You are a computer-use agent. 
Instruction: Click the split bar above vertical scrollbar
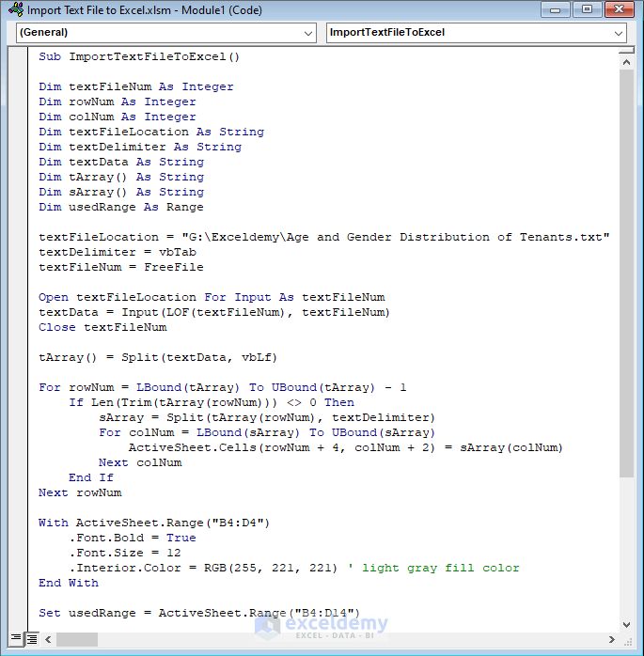click(626, 51)
